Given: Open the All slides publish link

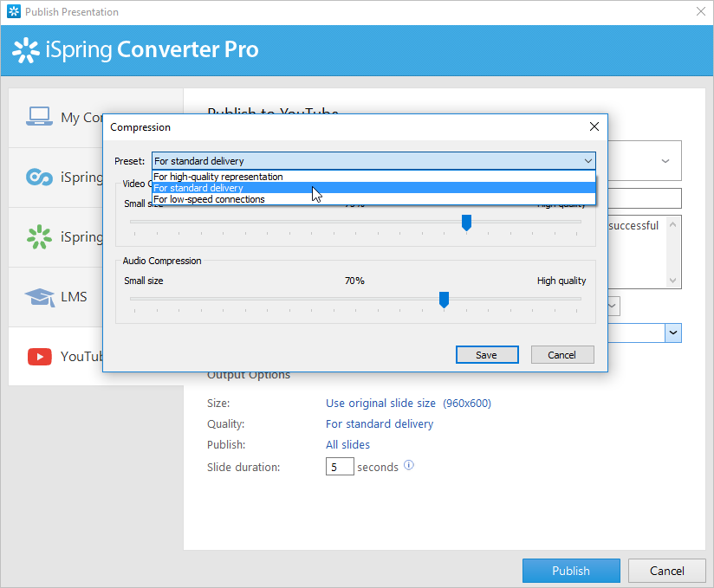Looking at the screenshot, I should point(347,444).
